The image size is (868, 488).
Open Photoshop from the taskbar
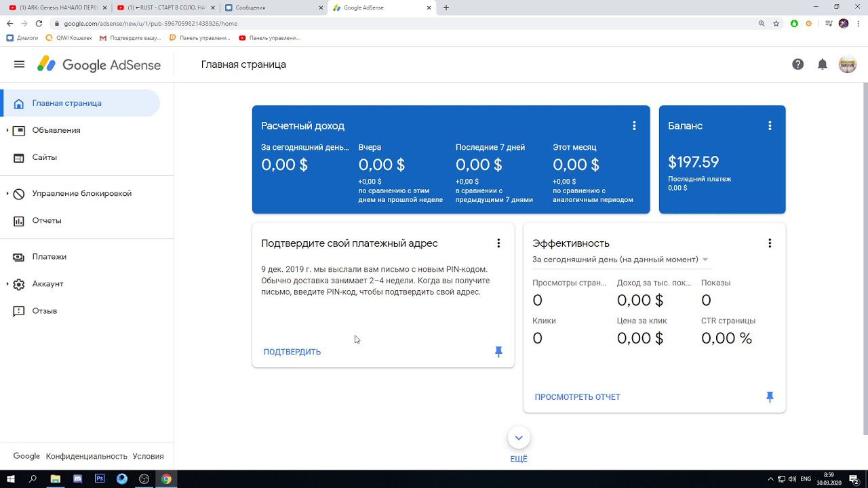(100, 479)
